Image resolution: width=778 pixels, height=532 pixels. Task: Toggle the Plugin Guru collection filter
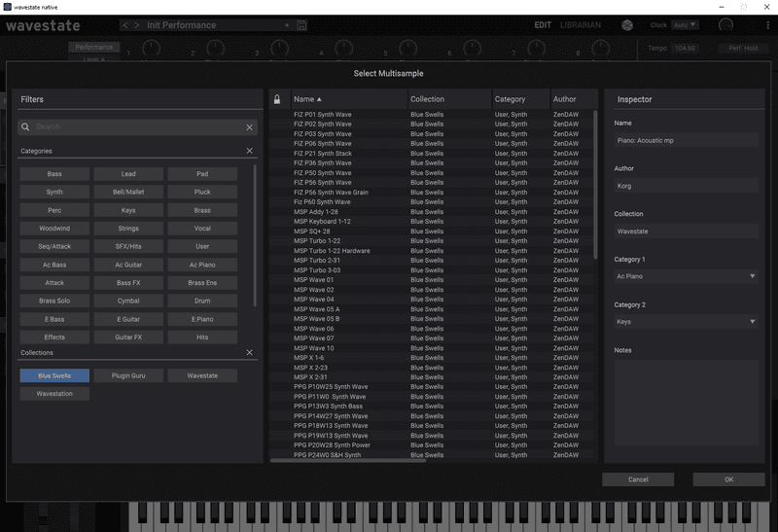point(128,375)
